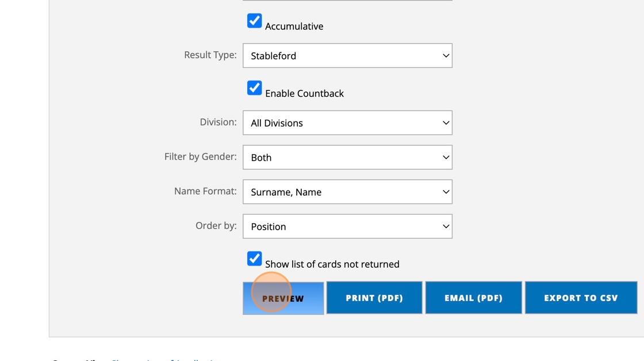Click the 'Stableford' selected value text
Screen dimensions: 644x361
pos(274,56)
